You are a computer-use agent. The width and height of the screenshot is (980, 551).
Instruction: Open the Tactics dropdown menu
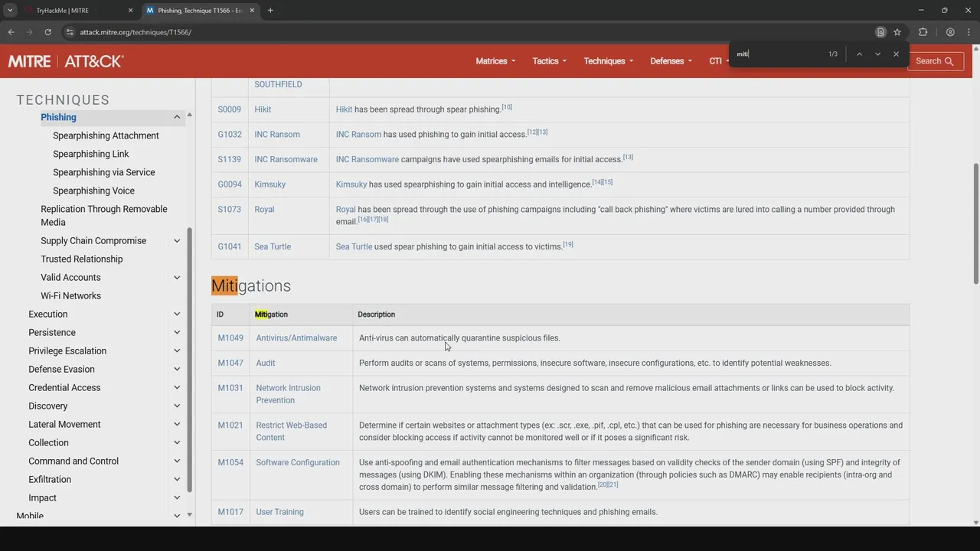pos(550,61)
